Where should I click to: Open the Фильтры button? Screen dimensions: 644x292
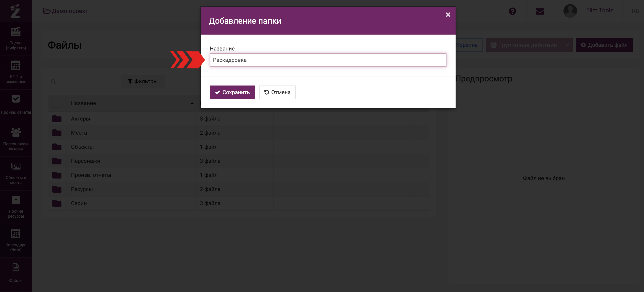pyautogui.click(x=142, y=81)
